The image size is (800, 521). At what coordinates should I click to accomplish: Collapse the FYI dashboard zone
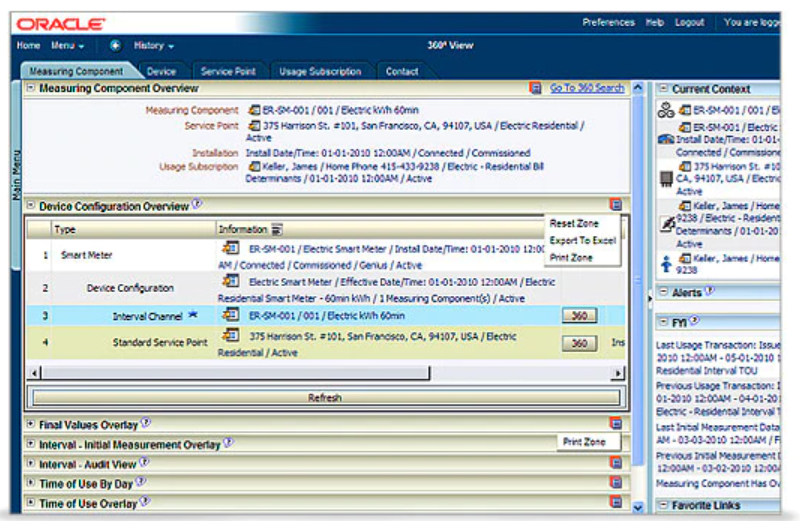[x=663, y=321]
